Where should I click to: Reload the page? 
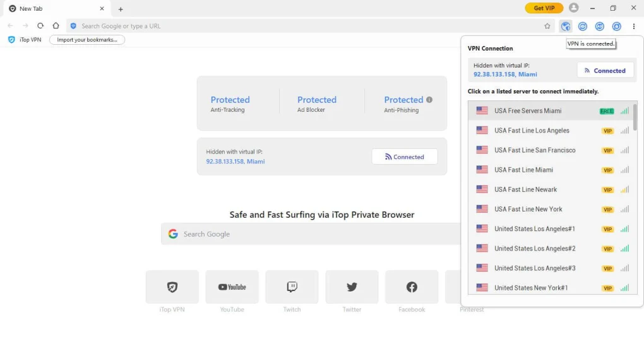[40, 26]
